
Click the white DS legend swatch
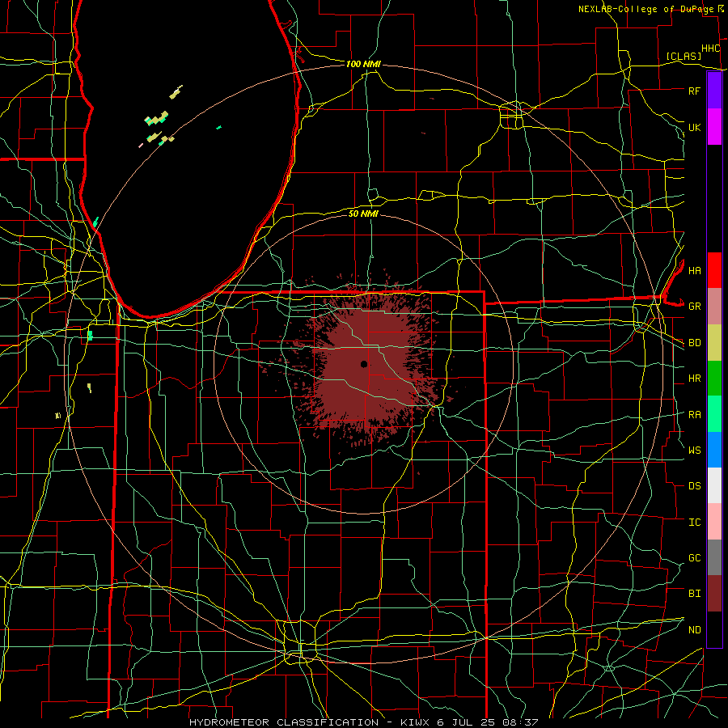click(714, 485)
